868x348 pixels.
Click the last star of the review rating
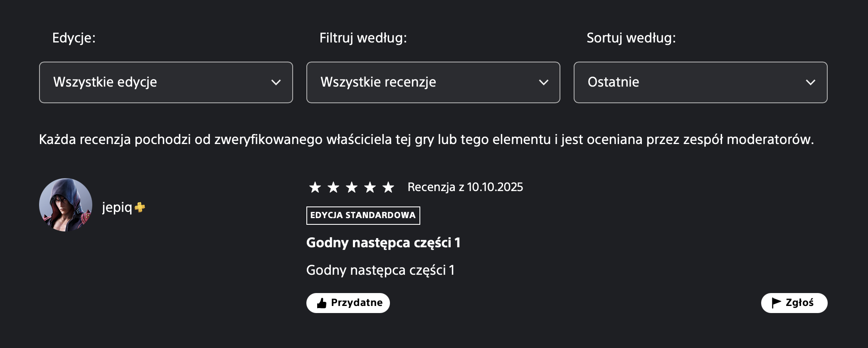pyautogui.click(x=388, y=188)
